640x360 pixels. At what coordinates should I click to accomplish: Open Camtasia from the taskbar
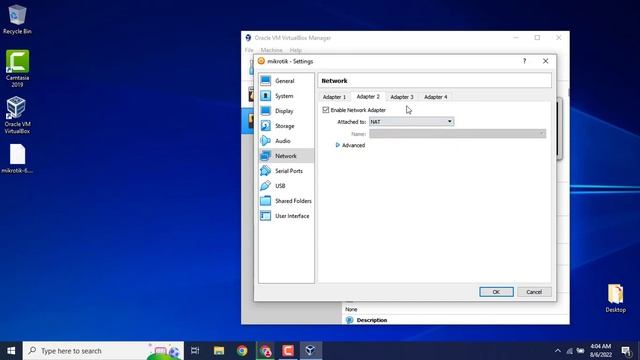click(288, 351)
